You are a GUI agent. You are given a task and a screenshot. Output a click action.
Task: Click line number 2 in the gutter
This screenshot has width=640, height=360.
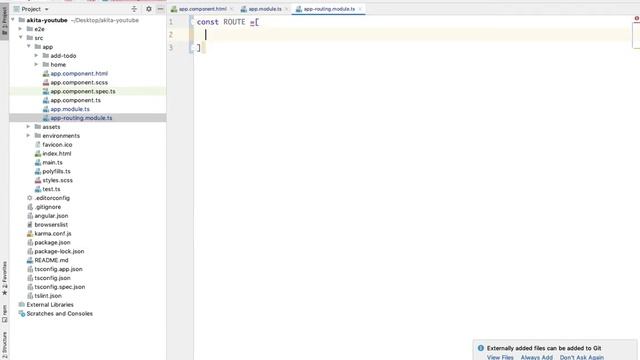pos(171,35)
